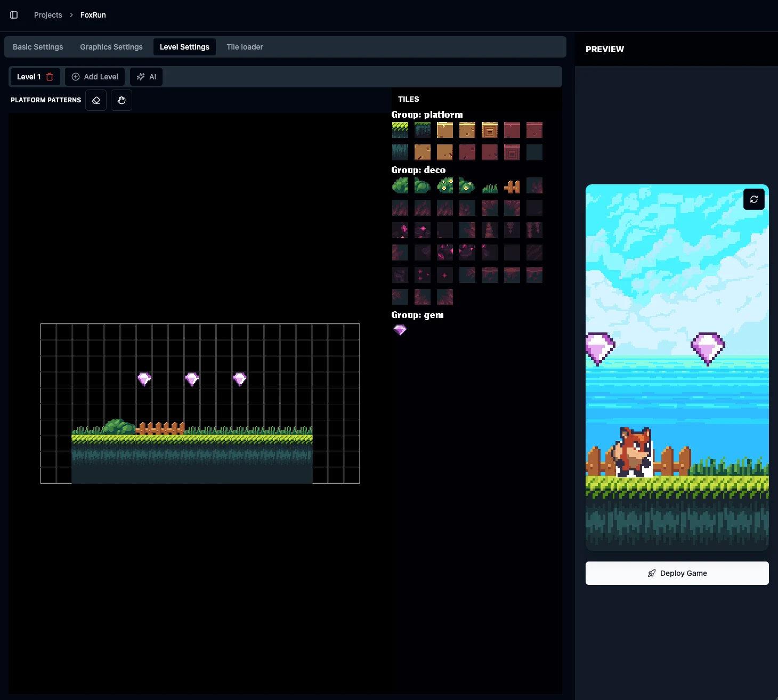Pick the rounded green bush deco tile
This screenshot has width=778, height=700.
click(x=423, y=185)
